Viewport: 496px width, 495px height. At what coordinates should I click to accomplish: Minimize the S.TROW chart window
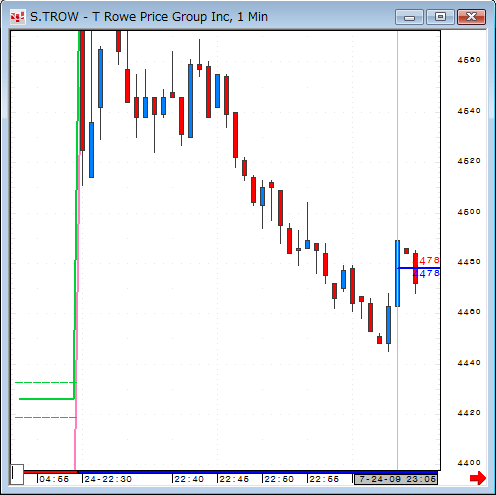pyautogui.click(x=409, y=17)
